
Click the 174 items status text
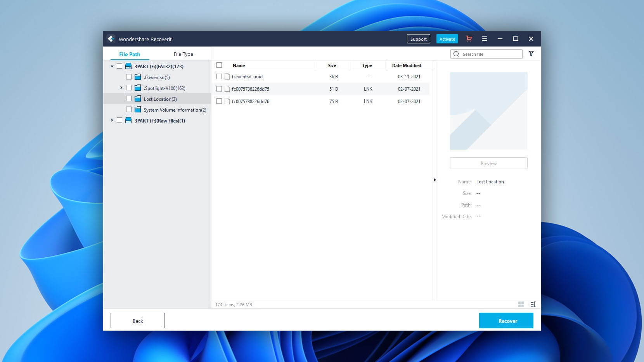[234, 305]
